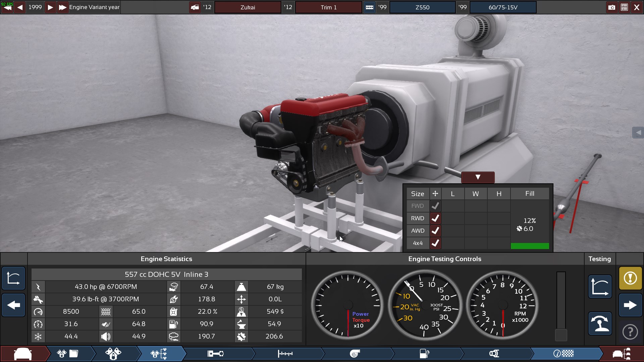Click the engineering time gear icon beside 206.6
The height and width of the screenshot is (362, 644).
(241, 337)
